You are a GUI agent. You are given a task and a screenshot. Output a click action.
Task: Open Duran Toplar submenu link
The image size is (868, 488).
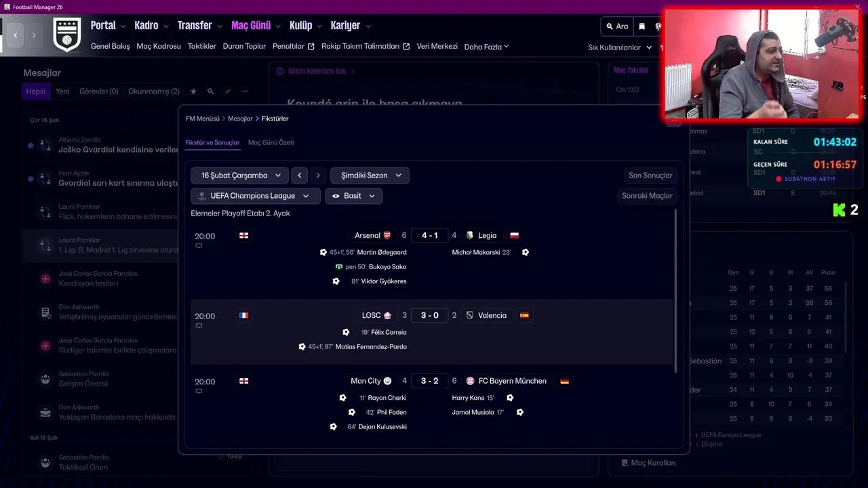244,47
